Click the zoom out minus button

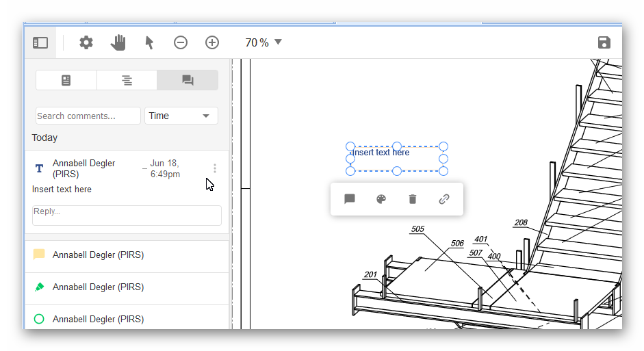[181, 42]
